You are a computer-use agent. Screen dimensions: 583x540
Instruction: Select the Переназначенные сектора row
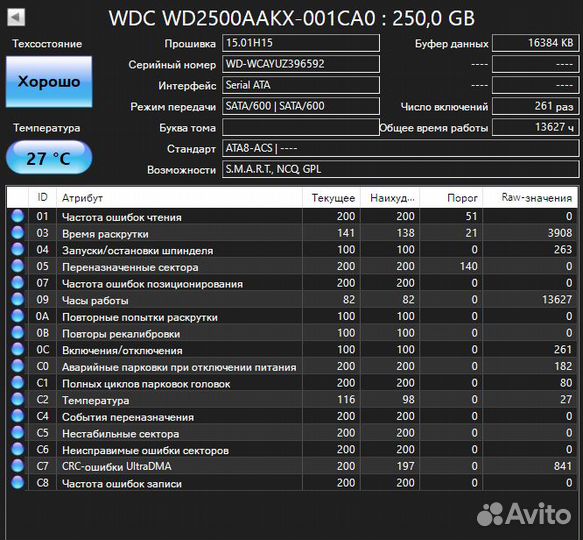click(292, 266)
